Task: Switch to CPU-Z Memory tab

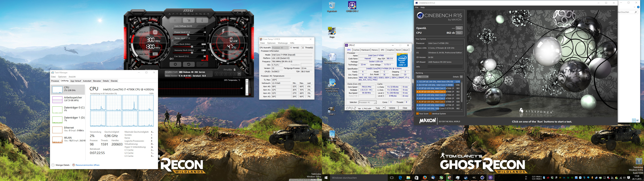Action: pyautogui.click(x=375, y=50)
